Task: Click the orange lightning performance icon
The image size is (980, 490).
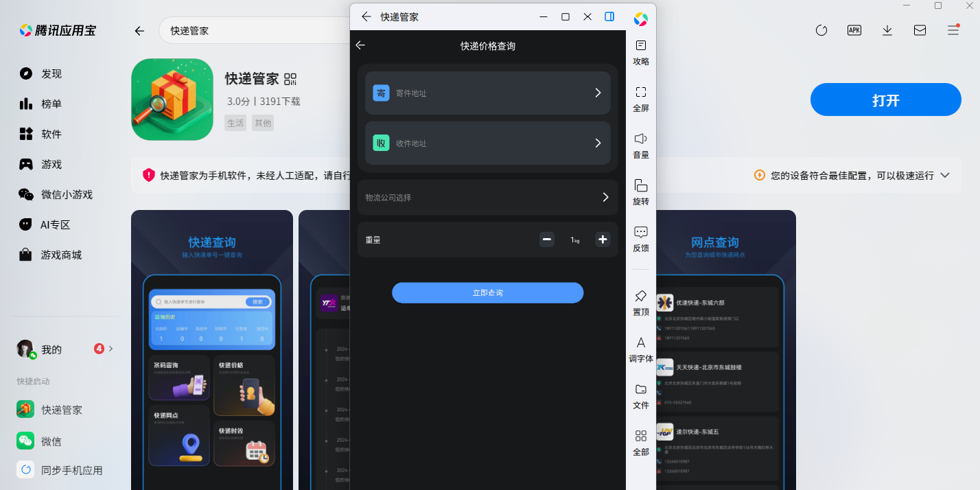Action: (760, 175)
